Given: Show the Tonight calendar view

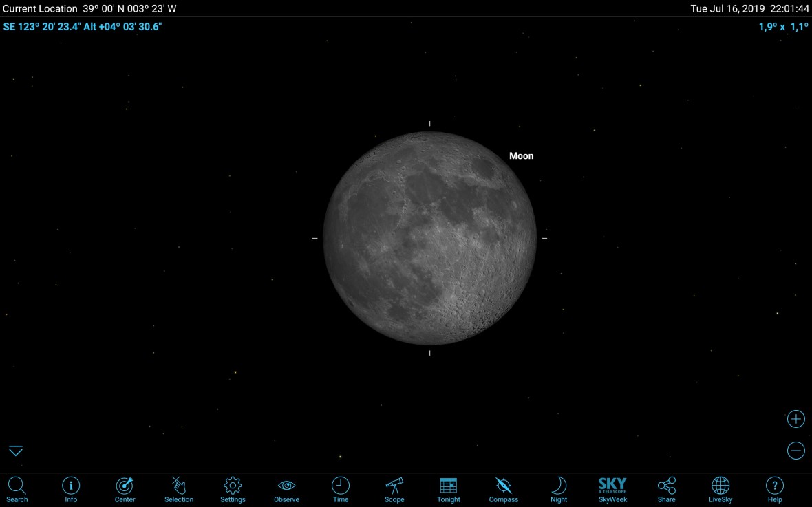Looking at the screenshot, I should tap(449, 489).
